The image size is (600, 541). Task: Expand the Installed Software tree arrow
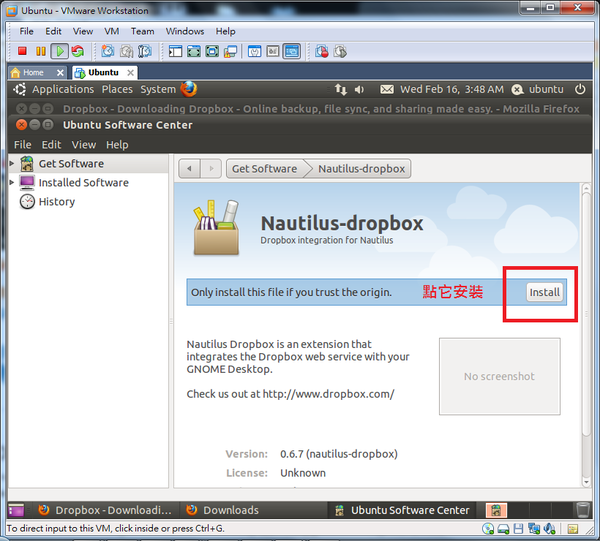point(12,183)
